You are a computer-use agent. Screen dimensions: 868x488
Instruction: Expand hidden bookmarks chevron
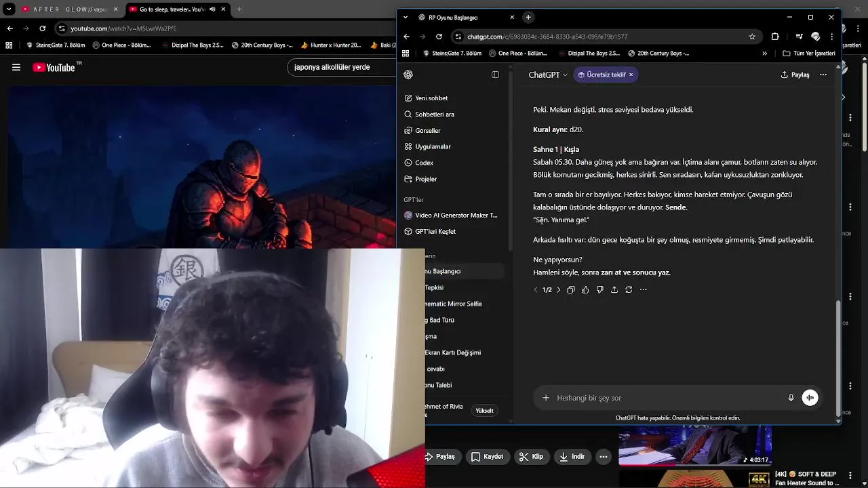pyautogui.click(x=764, y=53)
